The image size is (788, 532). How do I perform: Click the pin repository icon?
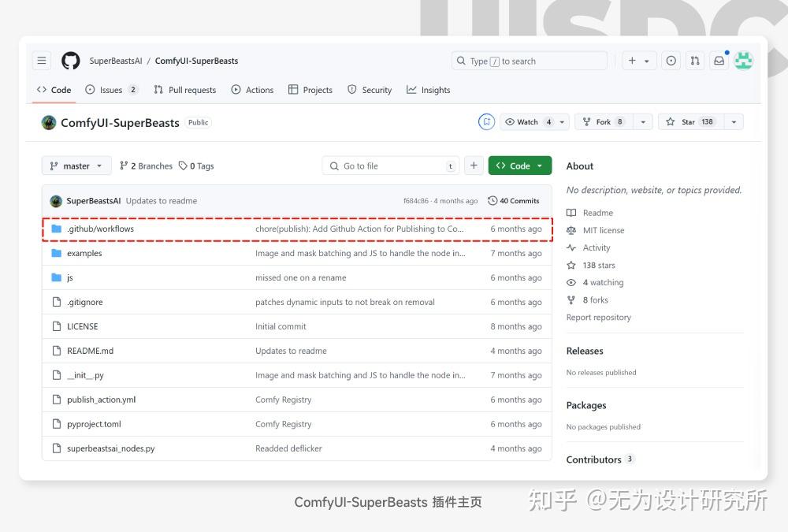486,121
